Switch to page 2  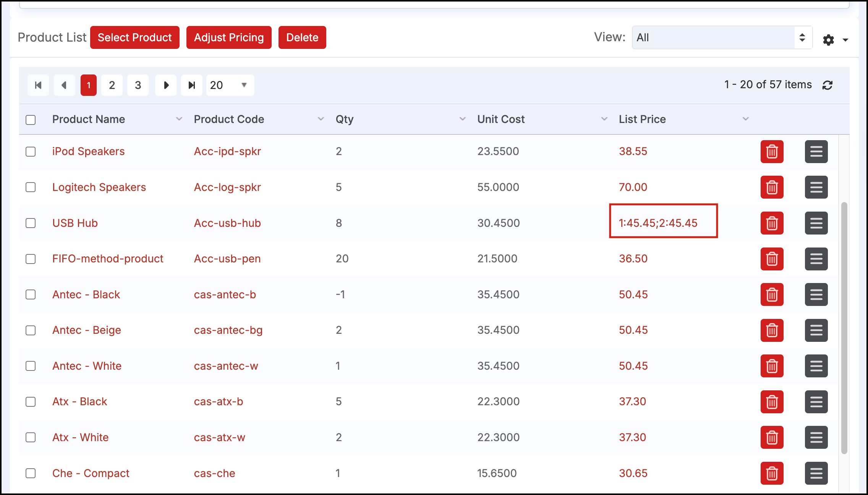click(x=112, y=85)
